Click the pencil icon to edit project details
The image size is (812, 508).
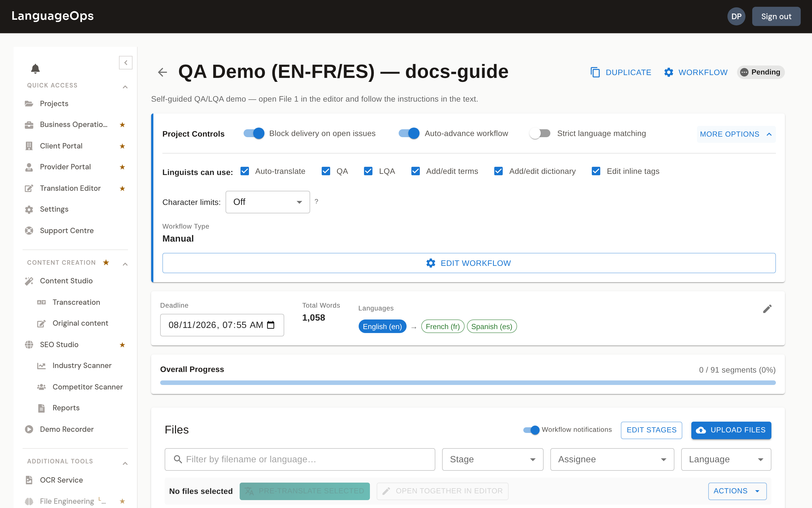[767, 309]
